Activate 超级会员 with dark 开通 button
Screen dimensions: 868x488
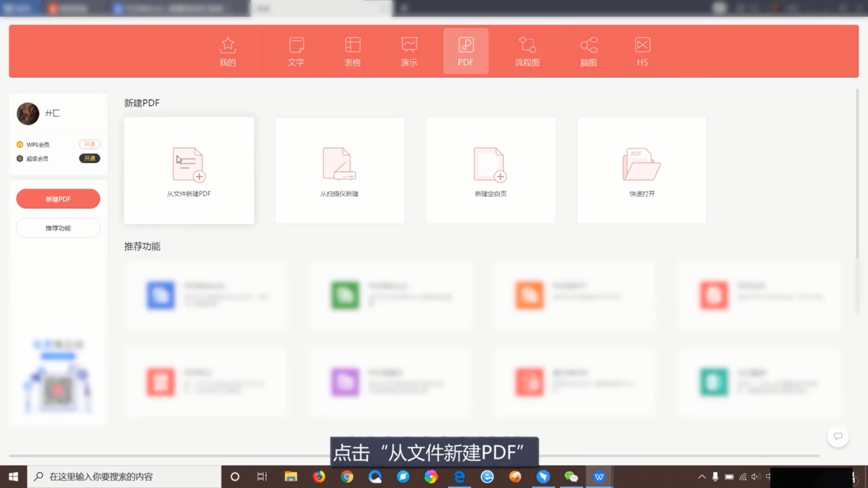[90, 159]
